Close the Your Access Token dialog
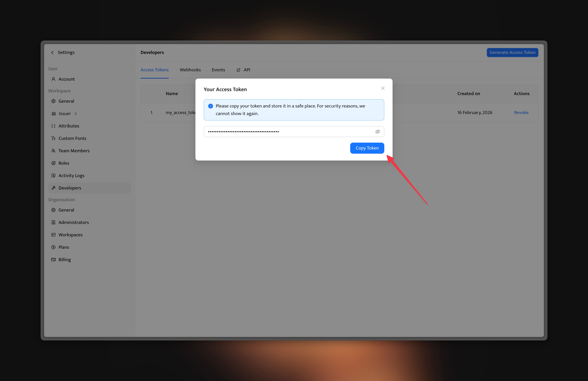 383,88
